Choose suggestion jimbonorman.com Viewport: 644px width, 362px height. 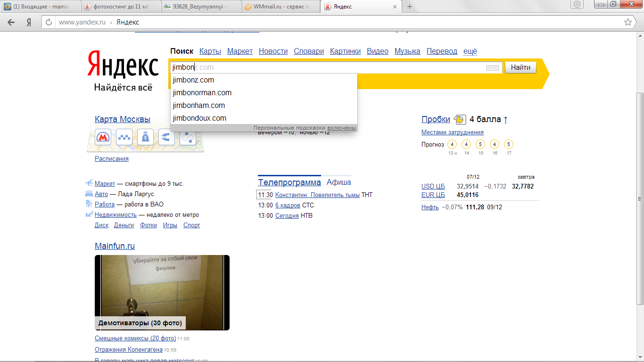click(264, 93)
